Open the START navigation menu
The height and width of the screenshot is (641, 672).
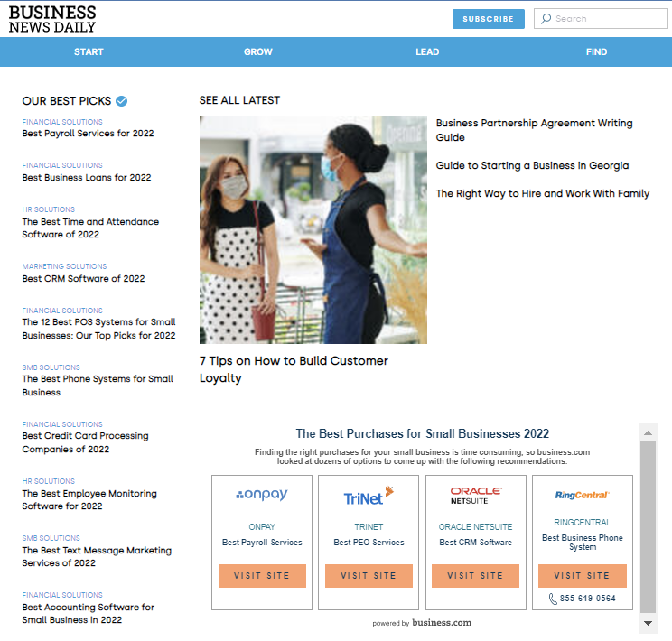[x=89, y=52]
